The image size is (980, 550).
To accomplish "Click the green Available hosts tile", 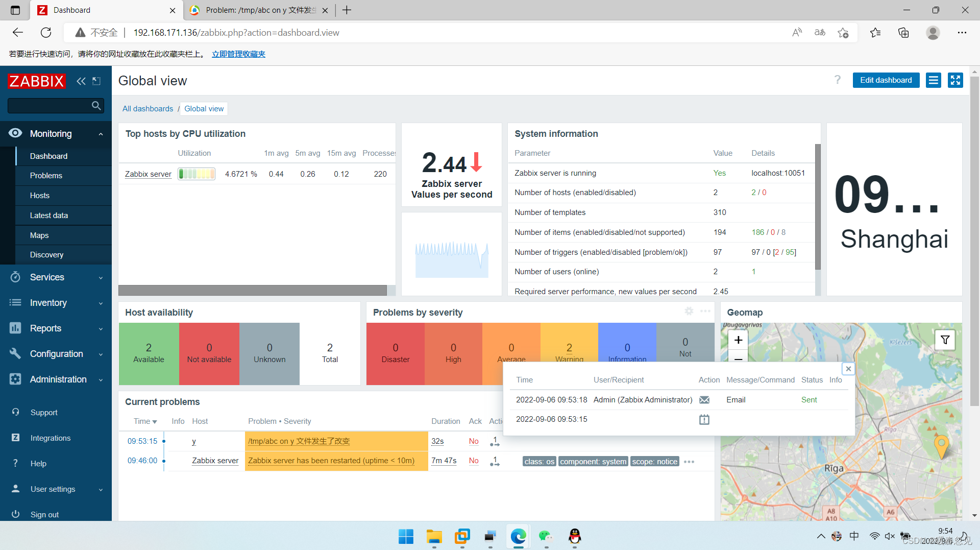I will pyautogui.click(x=149, y=353).
